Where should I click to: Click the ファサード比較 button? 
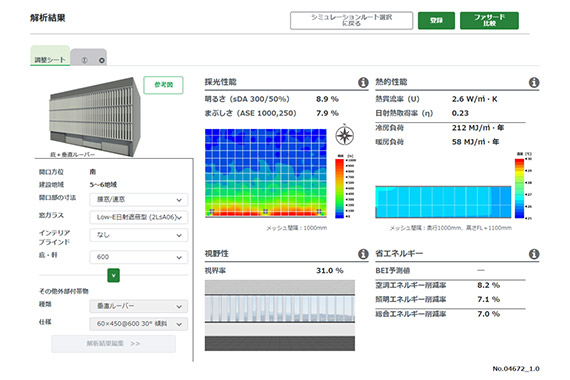click(x=489, y=20)
